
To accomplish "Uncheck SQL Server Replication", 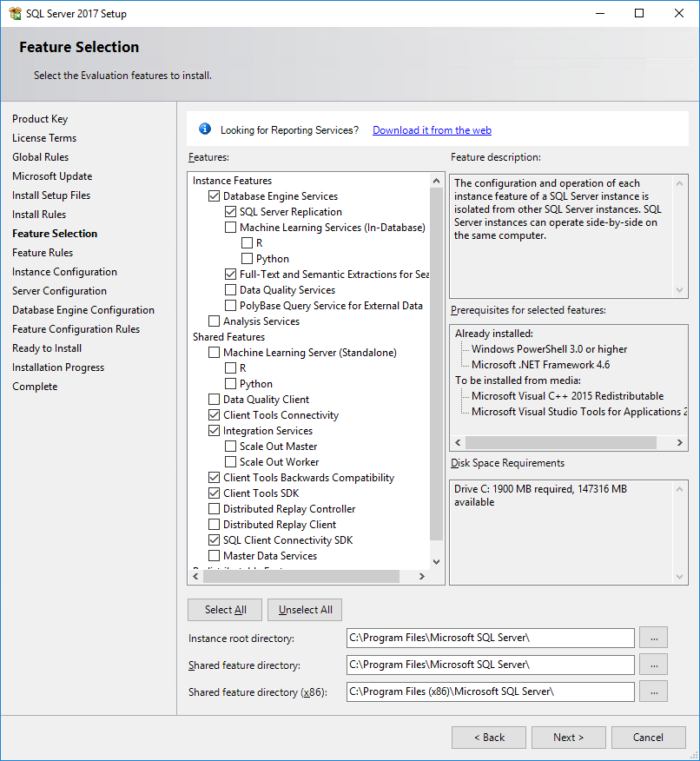I will pyautogui.click(x=230, y=212).
